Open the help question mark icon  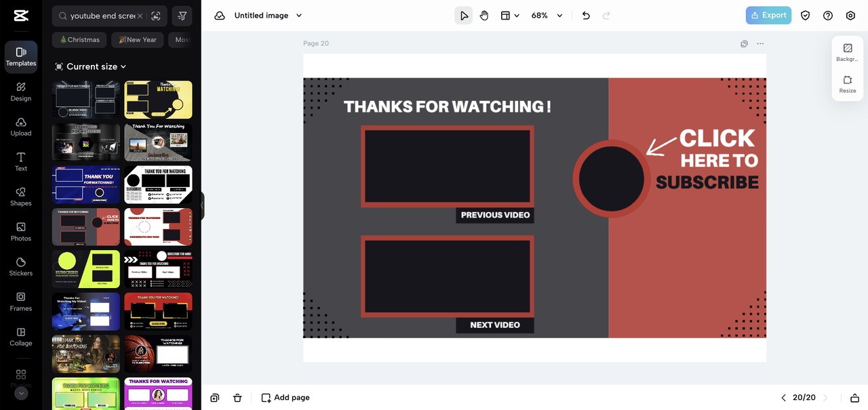(x=828, y=16)
